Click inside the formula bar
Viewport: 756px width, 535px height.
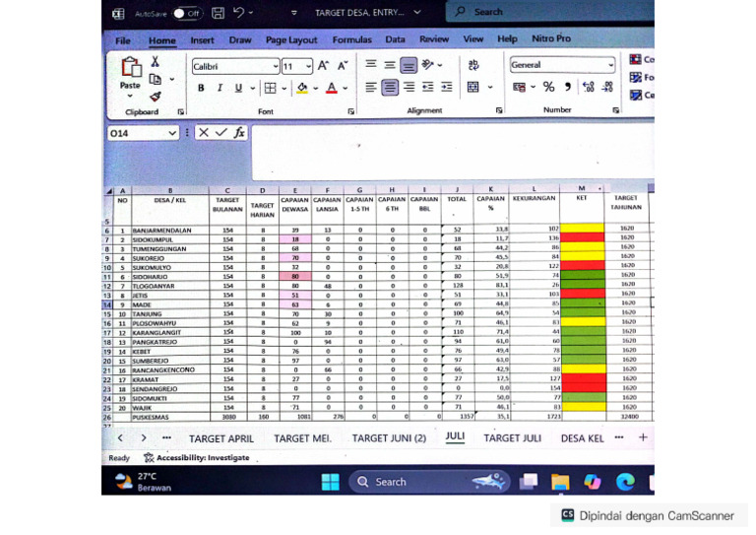(452, 153)
